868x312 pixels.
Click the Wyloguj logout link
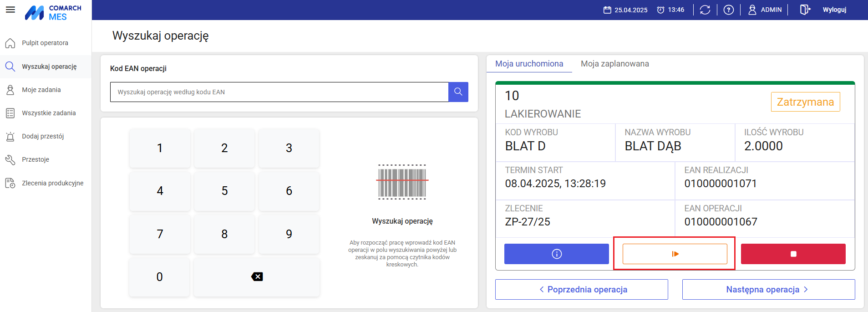click(x=834, y=10)
